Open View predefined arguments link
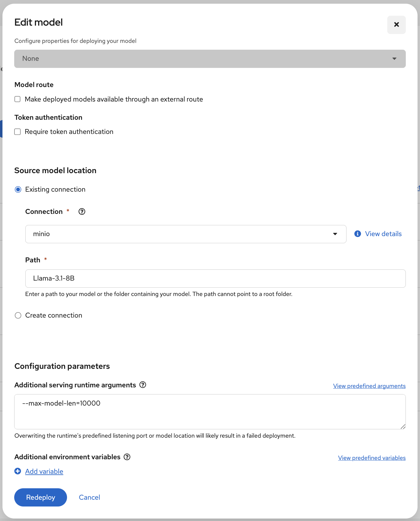Screen dimensions: 420x521 [369, 386]
